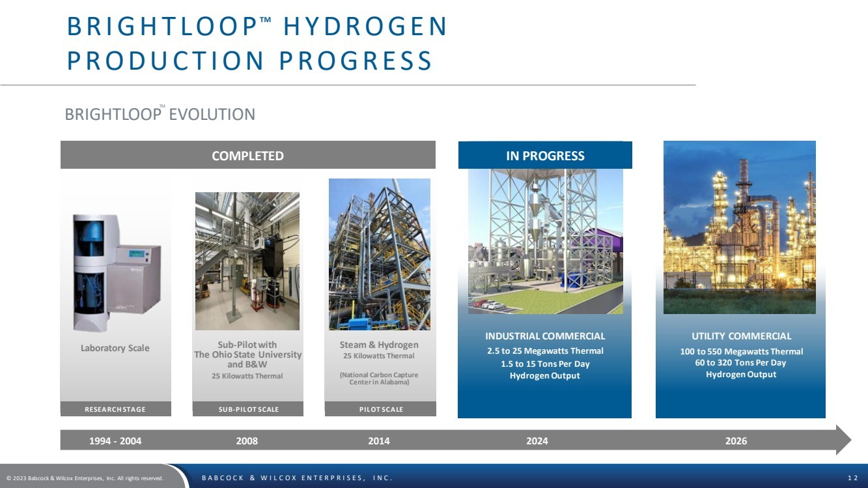This screenshot has width=868, height=488.
Task: Click the IN PROGRESS header banner
Action: point(545,155)
